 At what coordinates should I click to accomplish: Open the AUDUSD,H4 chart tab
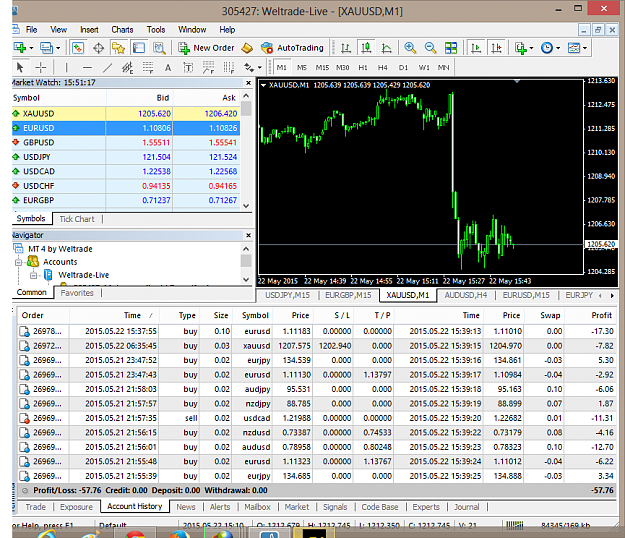pyautogui.click(x=466, y=295)
